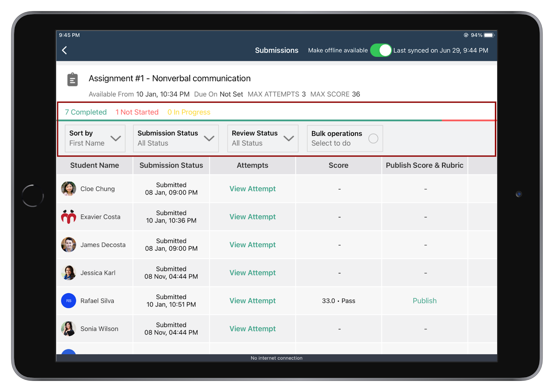
Task: Click the red not-started progress segment
Action: point(469,120)
